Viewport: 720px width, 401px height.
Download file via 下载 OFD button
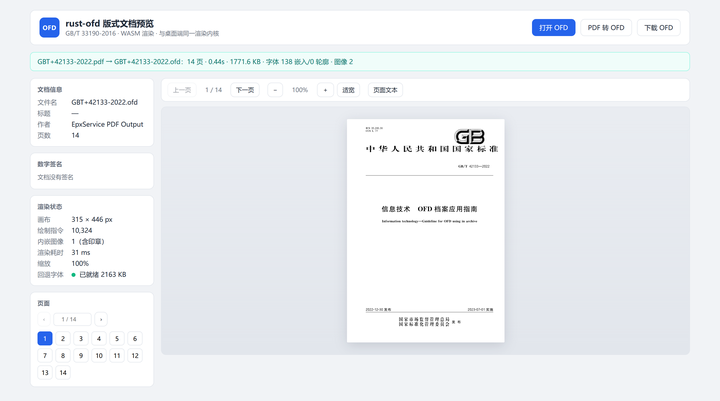(658, 28)
